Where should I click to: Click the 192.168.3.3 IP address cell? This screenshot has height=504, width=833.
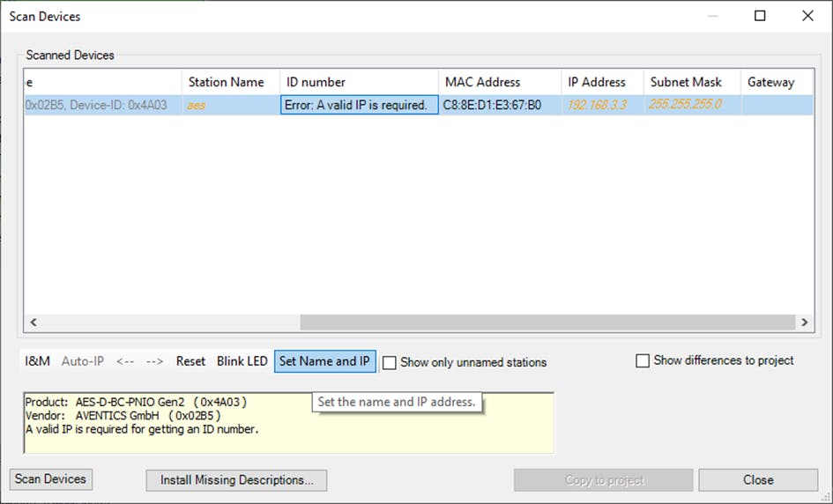click(x=597, y=105)
